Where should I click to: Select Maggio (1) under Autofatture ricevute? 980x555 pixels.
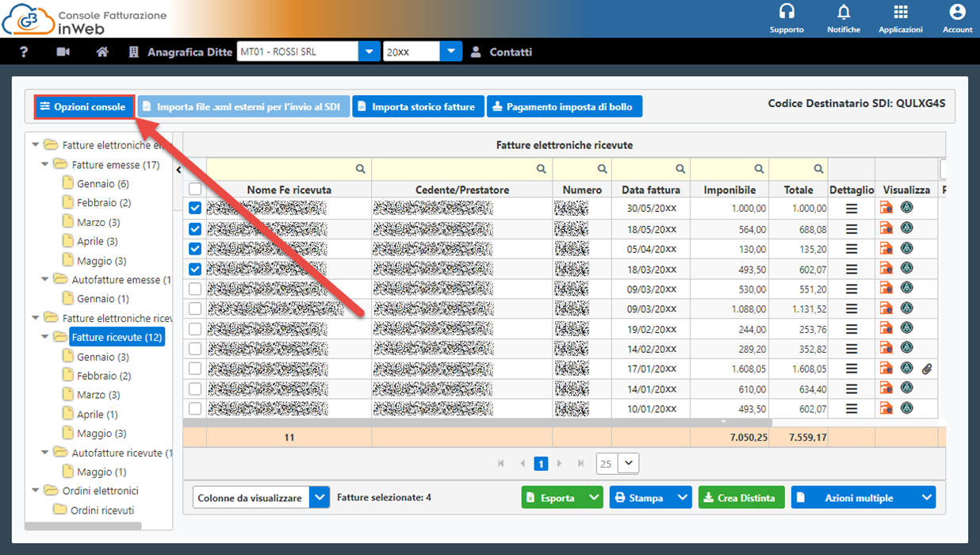[101, 472]
